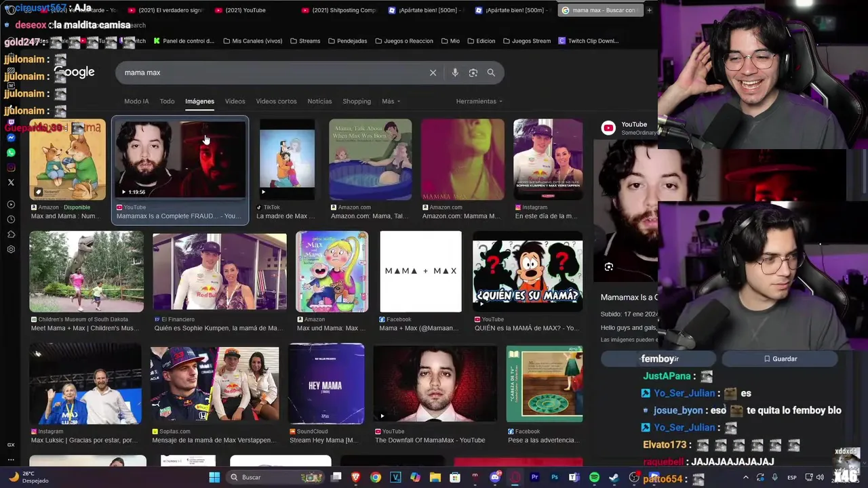
Task: Expand the Más filter dropdown
Action: pos(391,101)
